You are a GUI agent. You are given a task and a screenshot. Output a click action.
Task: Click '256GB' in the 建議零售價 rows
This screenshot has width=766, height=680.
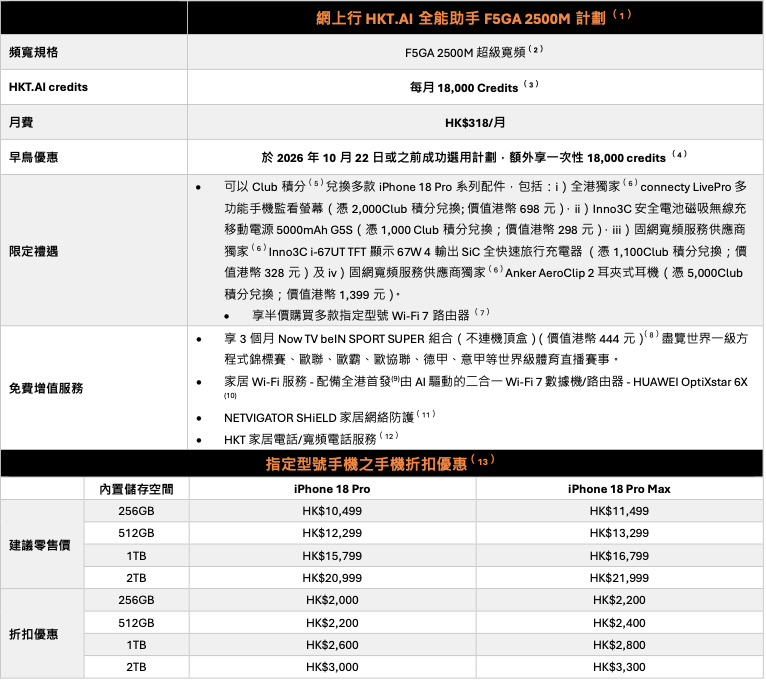(x=136, y=511)
